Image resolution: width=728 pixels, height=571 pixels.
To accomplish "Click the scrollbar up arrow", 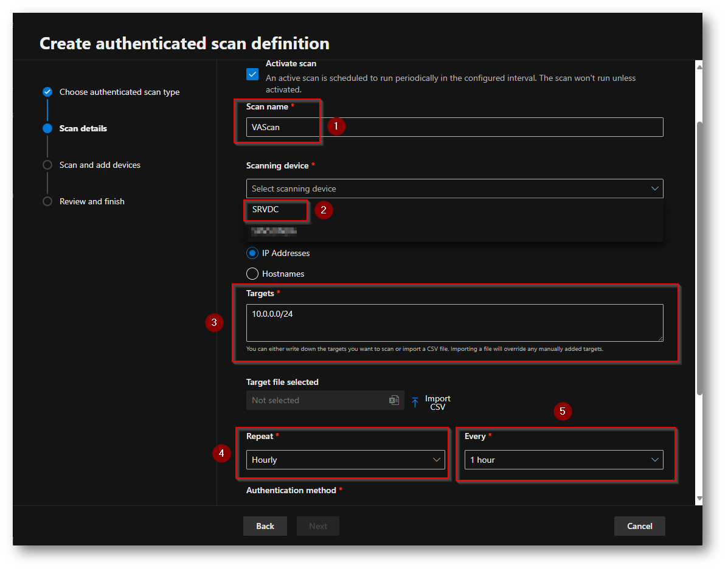I will pos(699,67).
